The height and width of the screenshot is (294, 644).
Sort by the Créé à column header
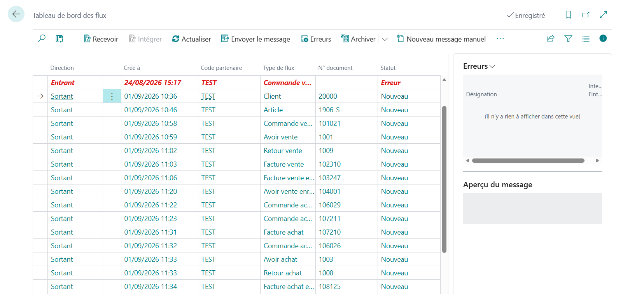coord(132,68)
